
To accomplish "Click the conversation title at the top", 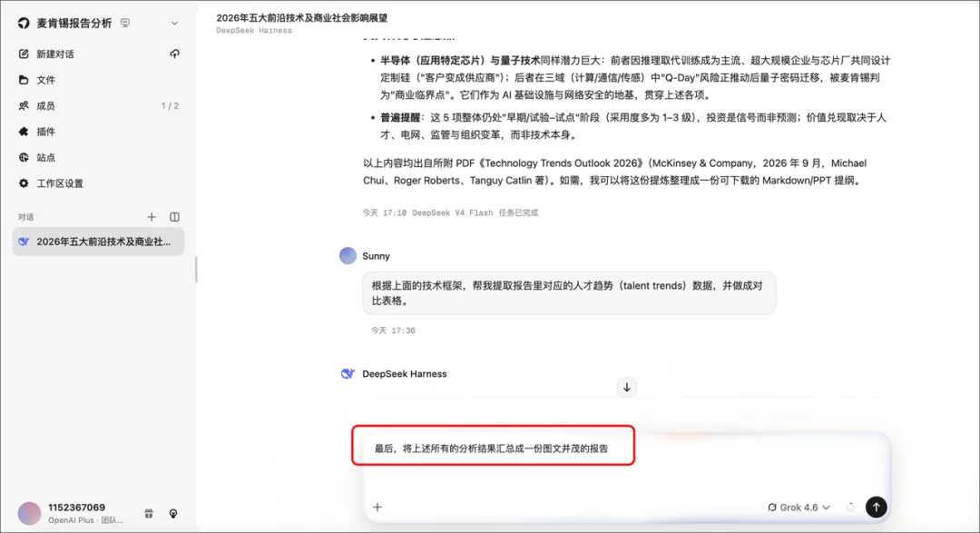I will click(302, 18).
